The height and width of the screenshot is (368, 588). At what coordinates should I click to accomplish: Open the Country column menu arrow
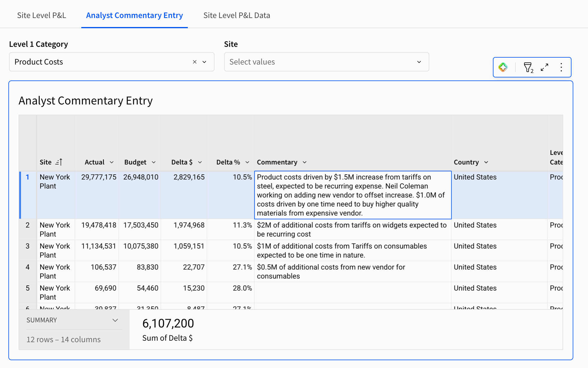click(486, 162)
